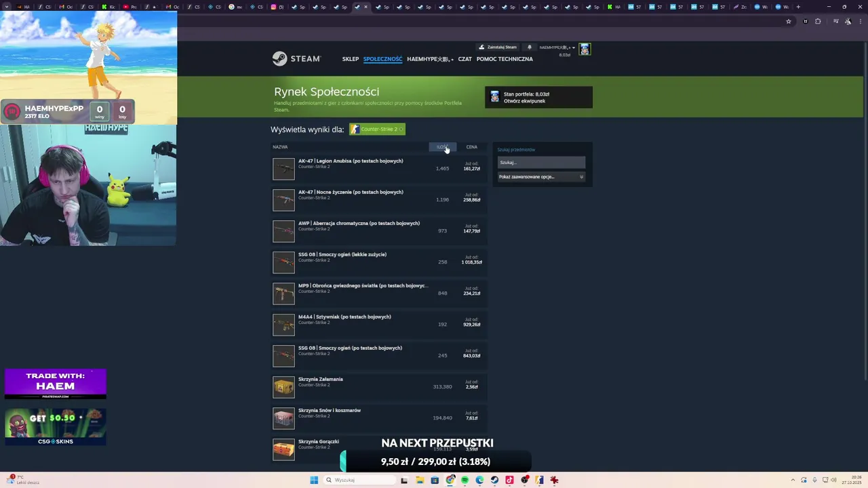Screen dimensions: 868x488
Task: Click the AK-47 Legion Anubisa item thumbnail
Action: click(283, 169)
